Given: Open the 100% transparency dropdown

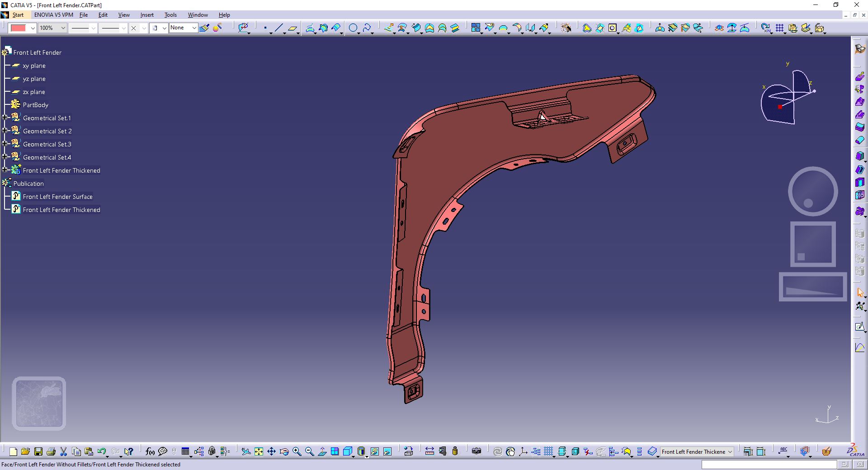Looking at the screenshot, I should pyautogui.click(x=63, y=28).
